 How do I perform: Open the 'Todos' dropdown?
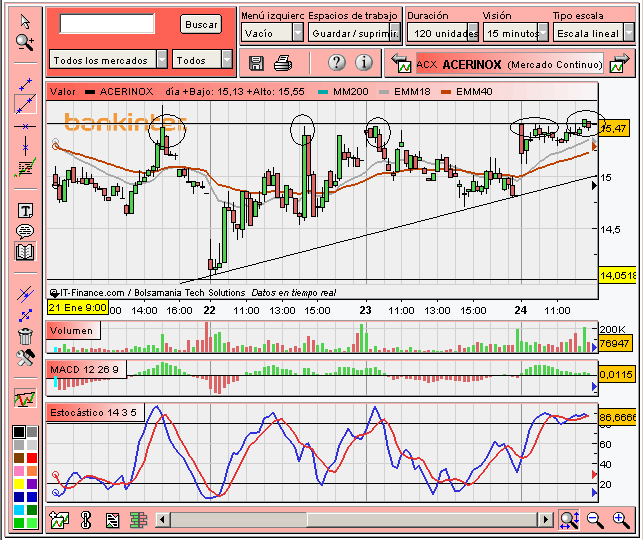(x=202, y=60)
